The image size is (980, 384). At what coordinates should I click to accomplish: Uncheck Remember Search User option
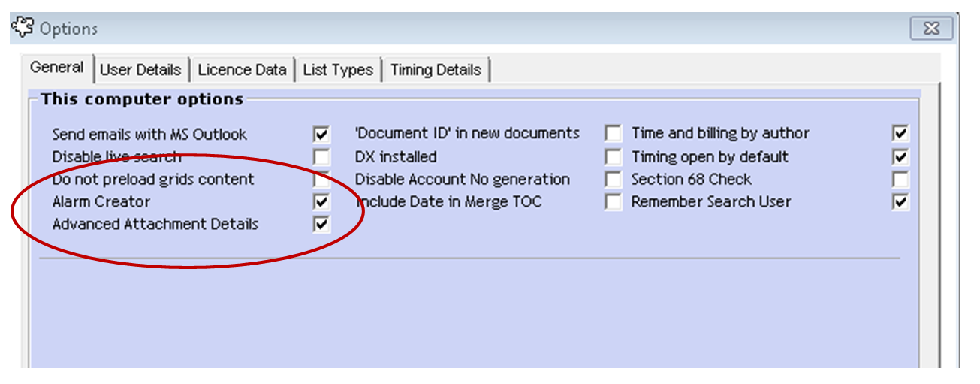(x=901, y=202)
